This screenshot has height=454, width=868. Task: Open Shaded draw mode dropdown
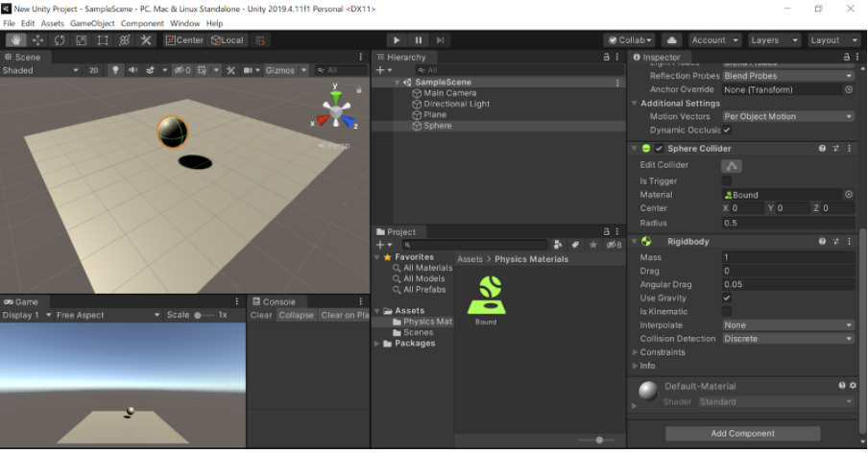click(x=40, y=70)
